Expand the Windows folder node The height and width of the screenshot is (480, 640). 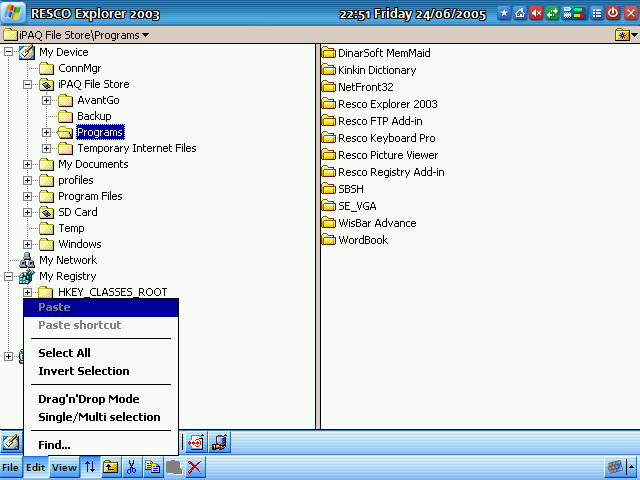(27, 244)
